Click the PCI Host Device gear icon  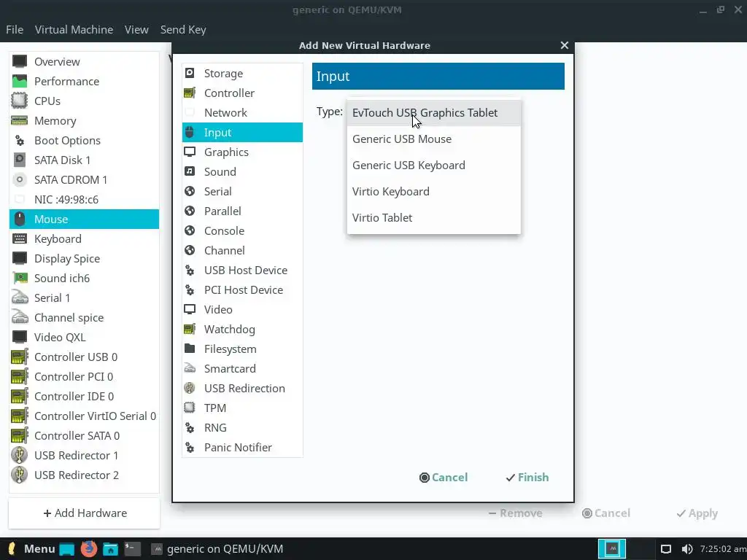[190, 289]
